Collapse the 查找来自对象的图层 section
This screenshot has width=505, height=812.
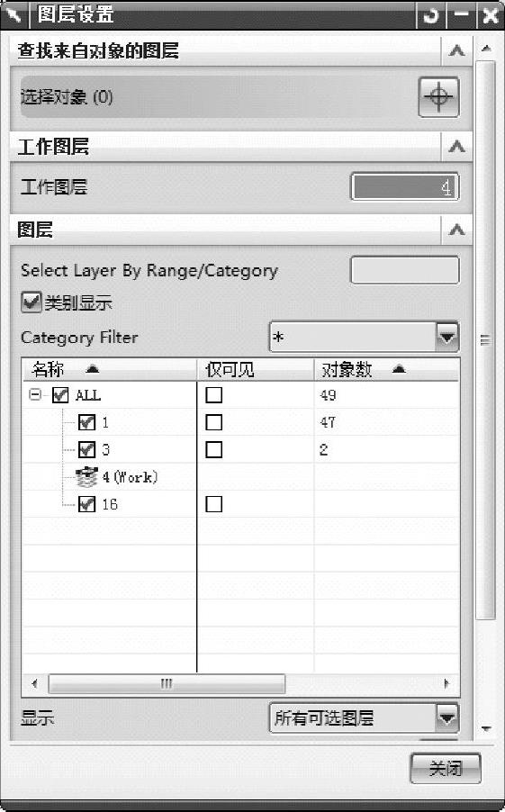(x=456, y=50)
